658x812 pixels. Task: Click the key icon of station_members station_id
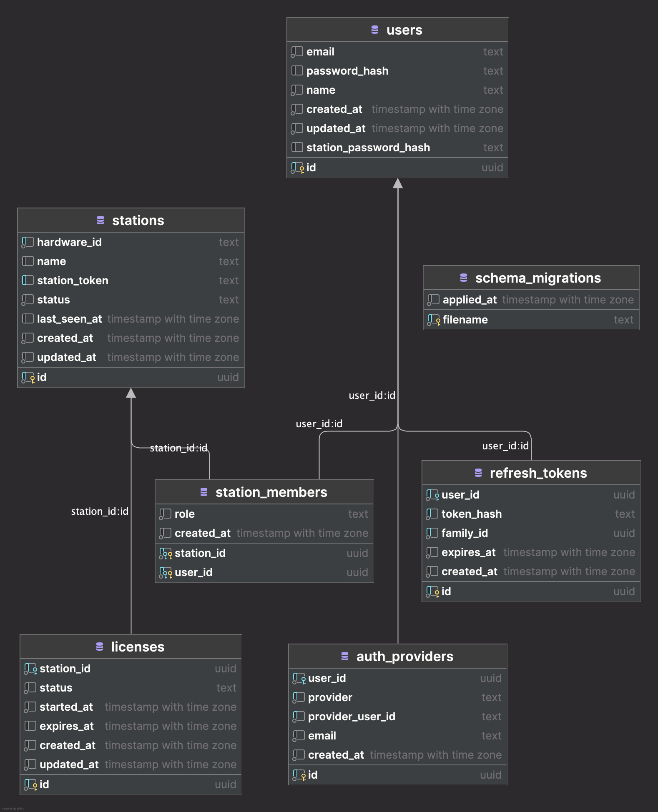click(x=166, y=554)
